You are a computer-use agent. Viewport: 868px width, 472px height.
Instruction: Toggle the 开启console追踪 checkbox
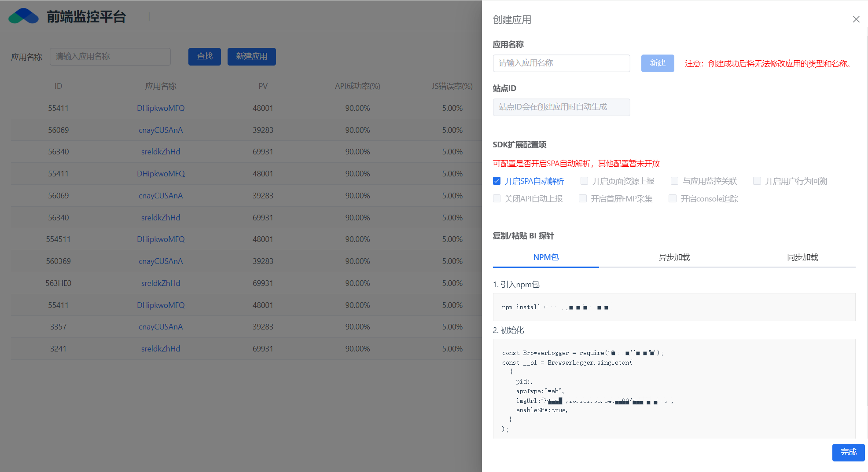672,198
